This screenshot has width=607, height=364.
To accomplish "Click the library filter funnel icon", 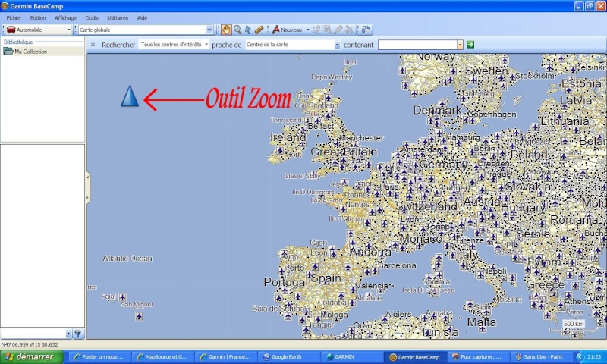I will [x=78, y=334].
